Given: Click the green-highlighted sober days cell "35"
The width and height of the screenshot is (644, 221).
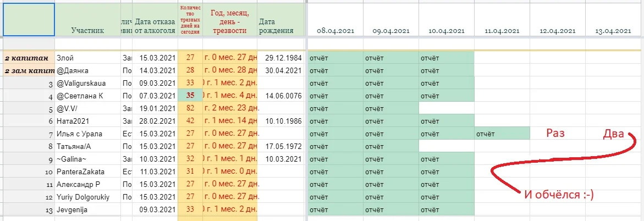Looking at the screenshot, I should point(190,96).
